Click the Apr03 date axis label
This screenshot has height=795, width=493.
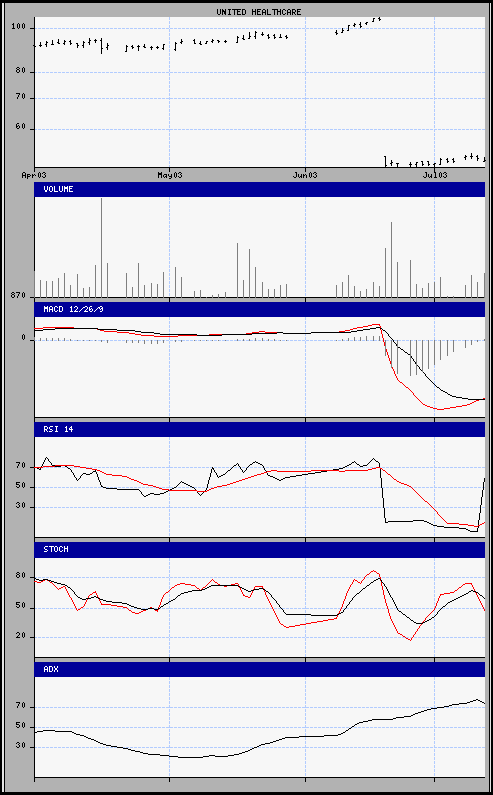click(34, 175)
